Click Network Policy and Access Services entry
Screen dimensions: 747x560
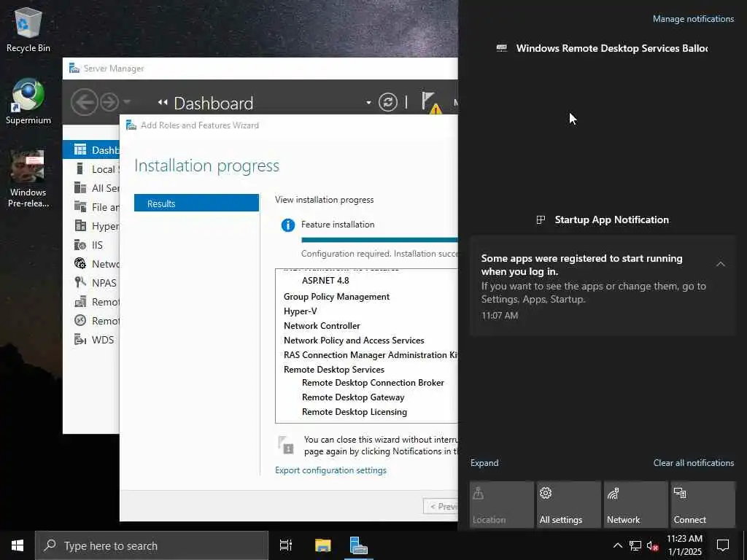pyautogui.click(x=354, y=341)
